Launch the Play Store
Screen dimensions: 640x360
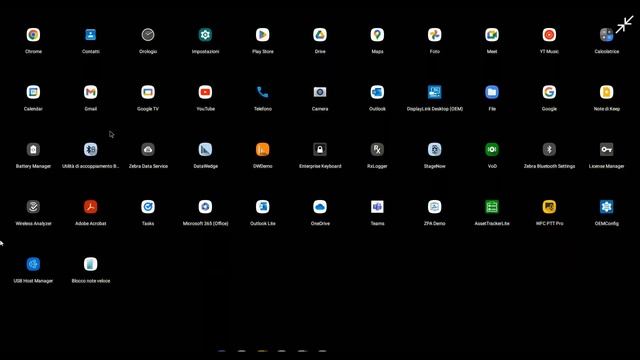[x=262, y=35]
